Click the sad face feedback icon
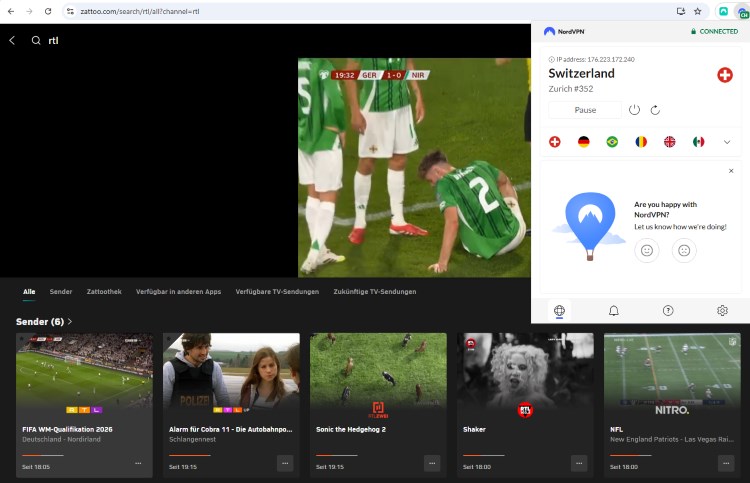The height and width of the screenshot is (483, 750). point(684,250)
